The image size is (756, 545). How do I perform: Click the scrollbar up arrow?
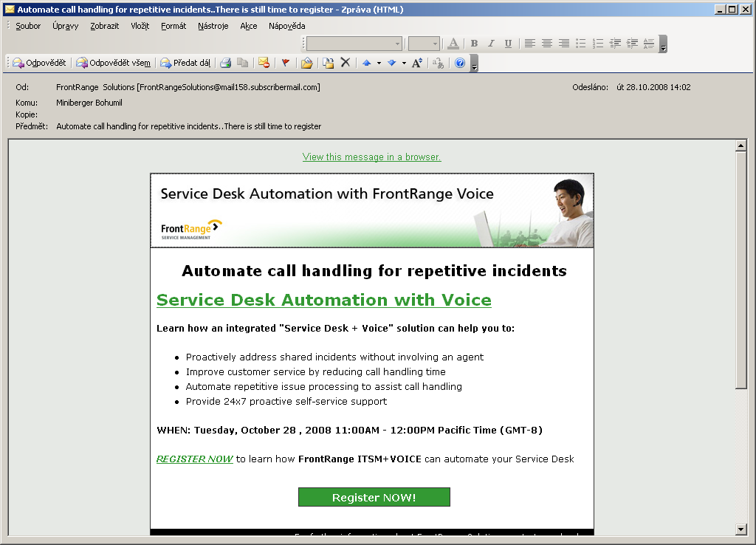click(x=741, y=145)
